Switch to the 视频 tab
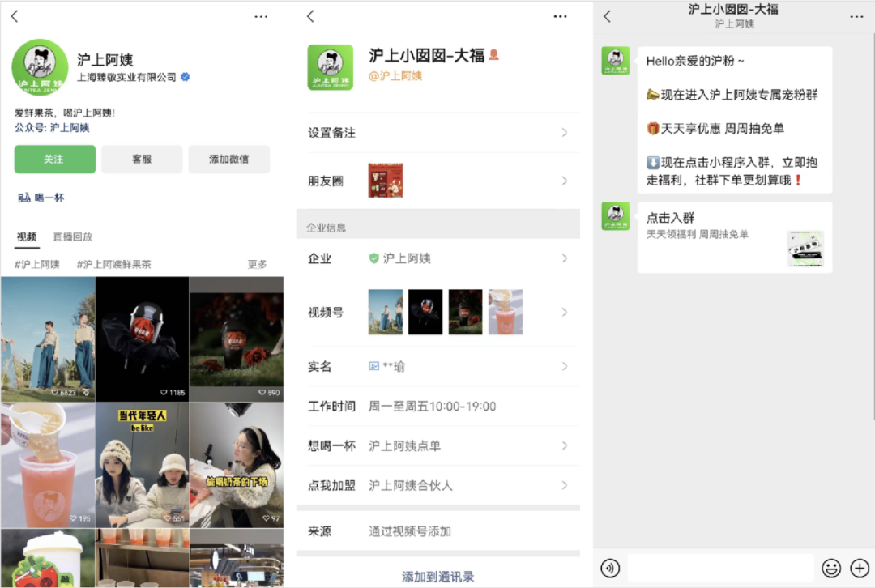Viewport: 875px width, 588px height. pyautogui.click(x=26, y=236)
